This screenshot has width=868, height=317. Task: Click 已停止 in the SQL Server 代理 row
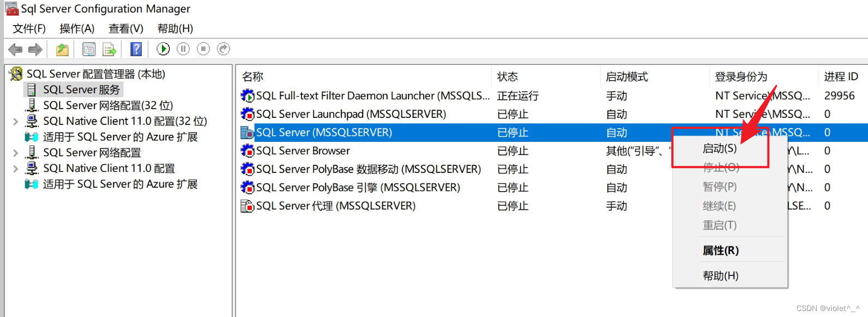click(513, 206)
